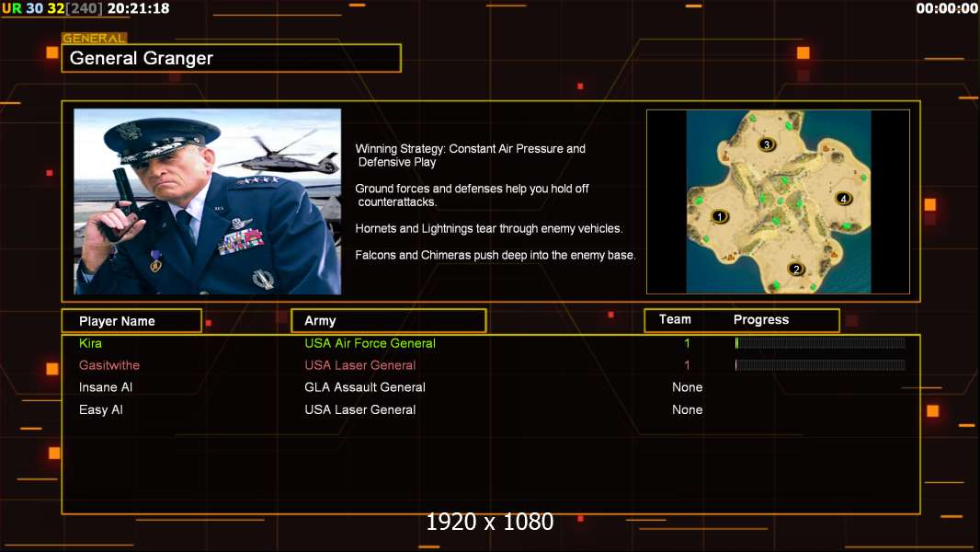Select player name Kira

(91, 343)
